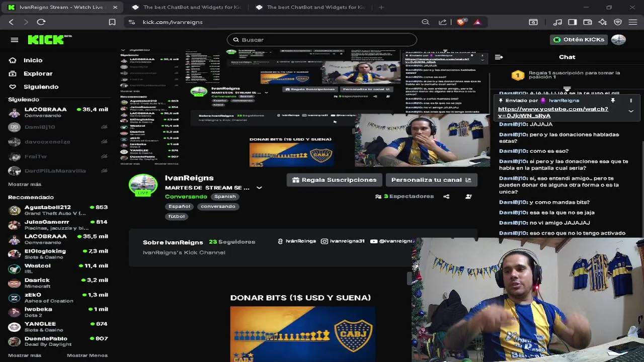
Task: Click Brave Rewards triangle icon
Action: coord(477,22)
